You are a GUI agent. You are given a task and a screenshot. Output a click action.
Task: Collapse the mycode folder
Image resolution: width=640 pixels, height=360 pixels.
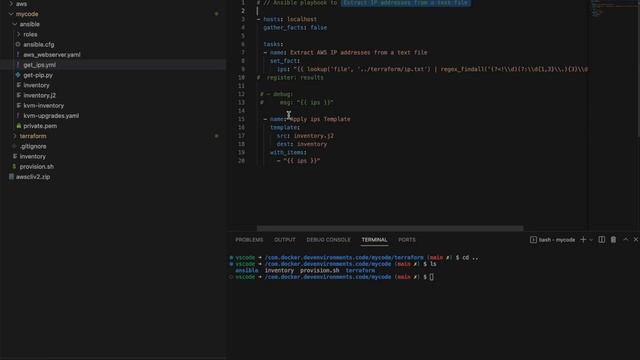pyautogui.click(x=11, y=14)
